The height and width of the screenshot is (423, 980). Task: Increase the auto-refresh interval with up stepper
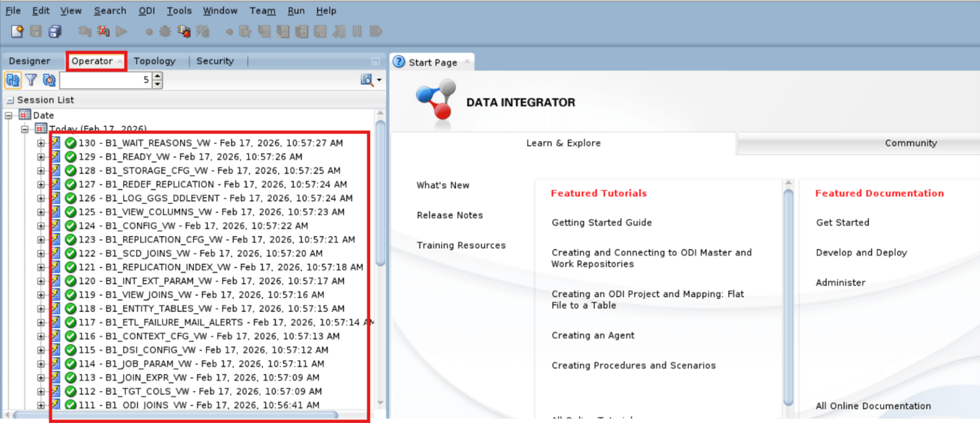pyautogui.click(x=157, y=76)
